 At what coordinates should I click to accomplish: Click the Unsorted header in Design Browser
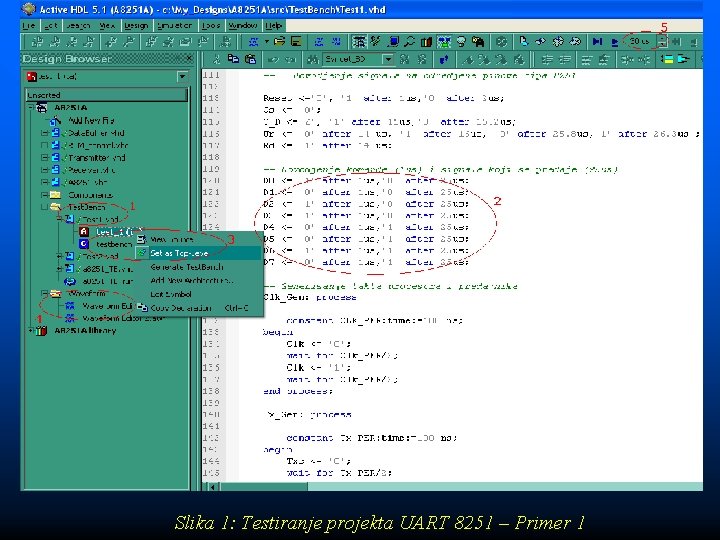107,95
